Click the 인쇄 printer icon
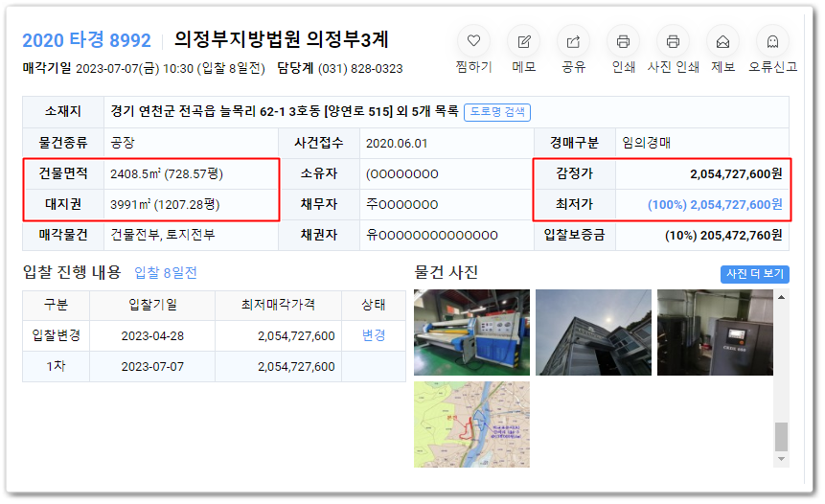This screenshot has height=504, width=825. (x=623, y=41)
